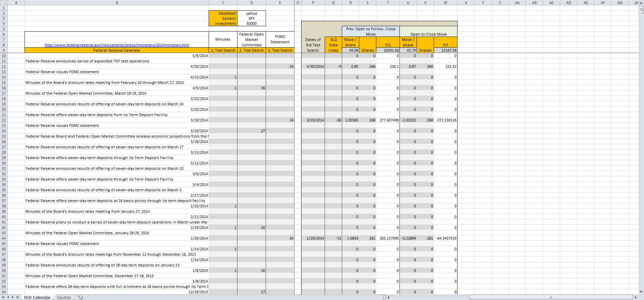Select column W header
Image resolution: width=644 pixels, height=300 pixels.
tap(445, 3)
